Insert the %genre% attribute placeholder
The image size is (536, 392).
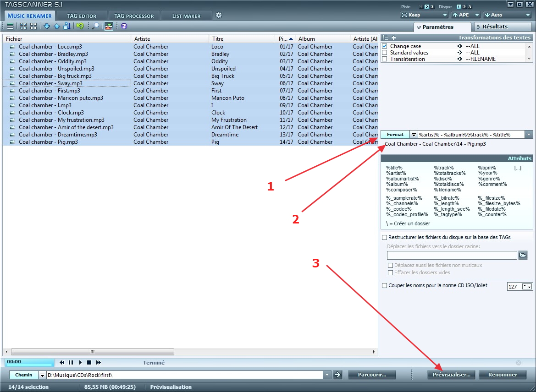(489, 179)
